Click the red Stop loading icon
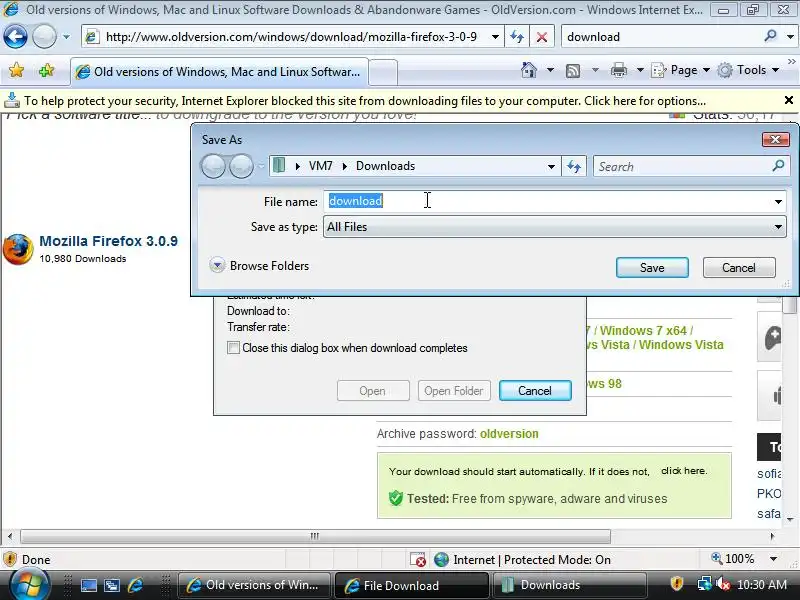Image resolution: width=800 pixels, height=600 pixels. click(542, 37)
